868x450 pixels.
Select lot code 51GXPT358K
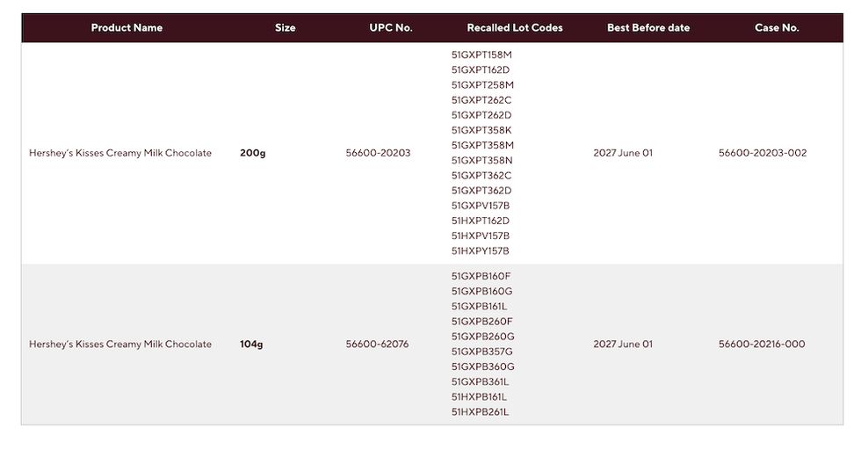pos(481,130)
